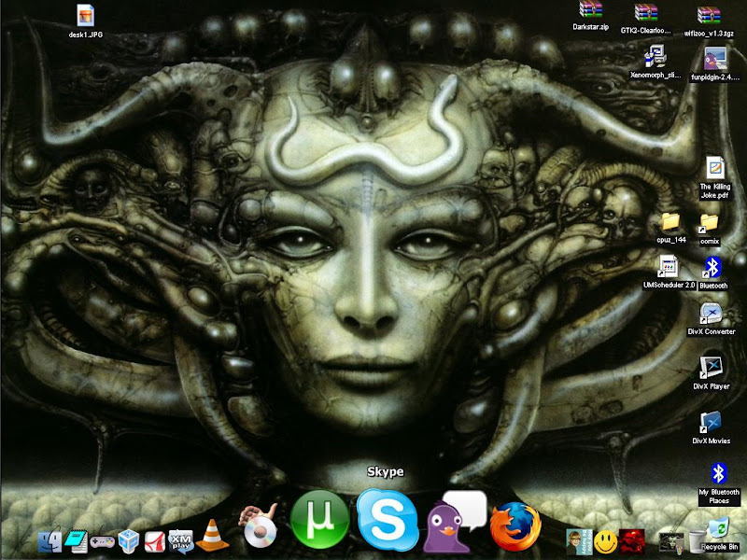Image resolution: width=747 pixels, height=560 pixels.
Task: Open My Bluetooth Places icon
Action: (x=719, y=483)
